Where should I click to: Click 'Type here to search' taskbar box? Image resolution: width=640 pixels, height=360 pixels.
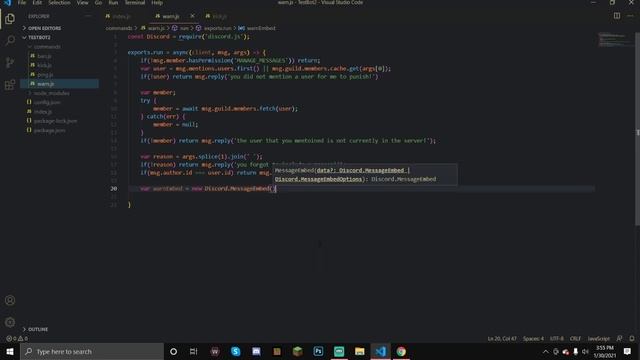pyautogui.click(x=92, y=351)
